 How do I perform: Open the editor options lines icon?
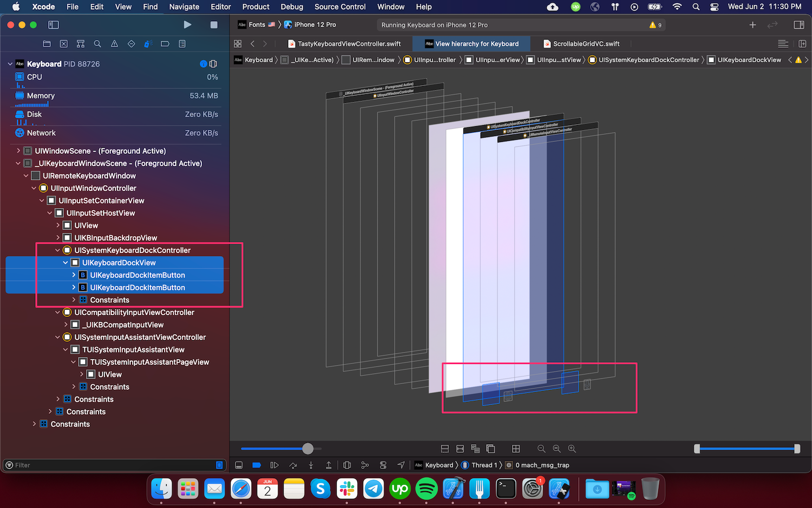(x=783, y=44)
